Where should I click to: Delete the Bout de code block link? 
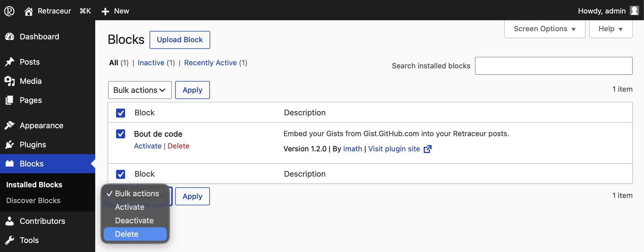[x=178, y=146]
